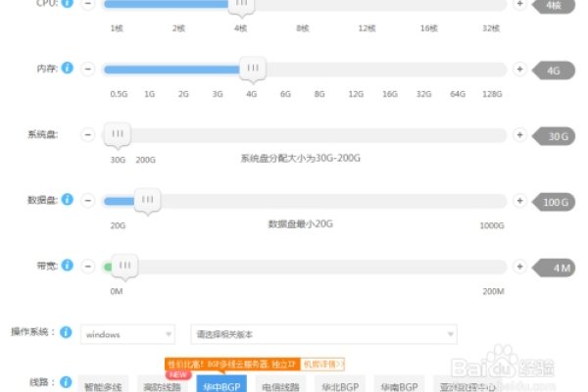Click the 8核 mark on CPU scale
This screenshot has width=588, height=392.
click(x=302, y=28)
